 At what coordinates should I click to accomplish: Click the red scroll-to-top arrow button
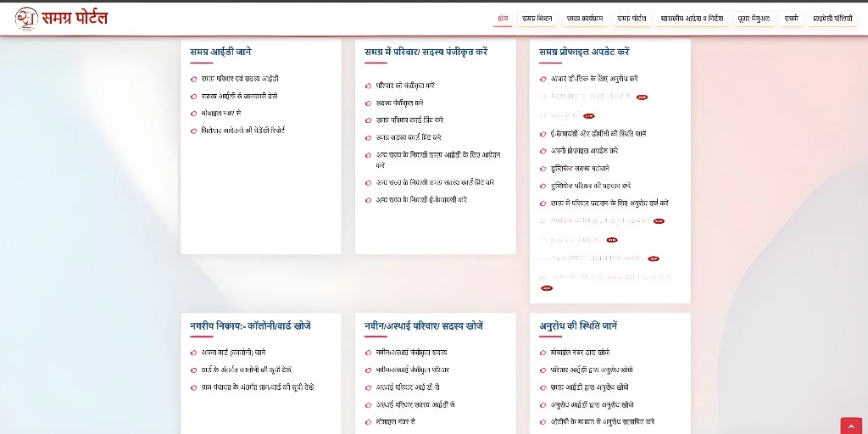pyautogui.click(x=851, y=426)
